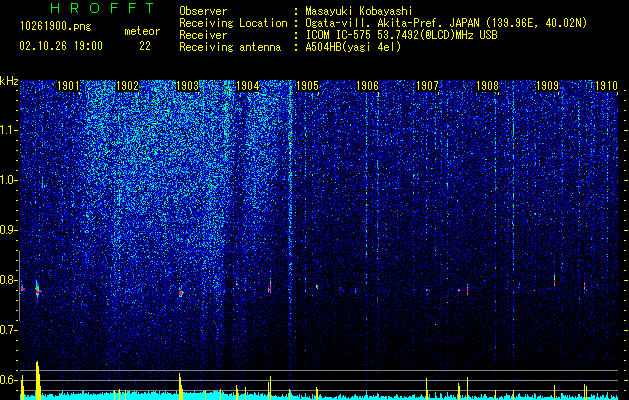
Task: Click the kHz axis unit label
Action: click(9, 81)
